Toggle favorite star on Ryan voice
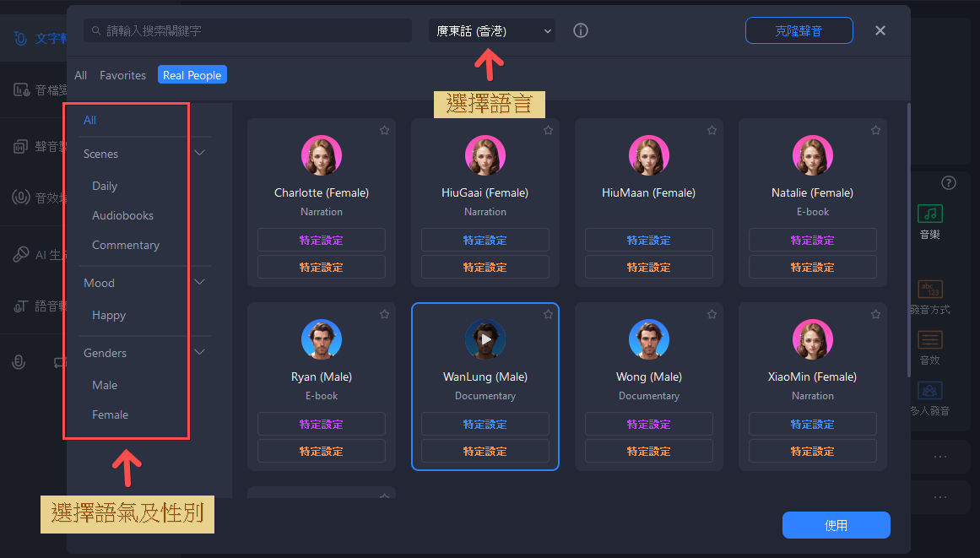The height and width of the screenshot is (558, 980). (x=384, y=314)
